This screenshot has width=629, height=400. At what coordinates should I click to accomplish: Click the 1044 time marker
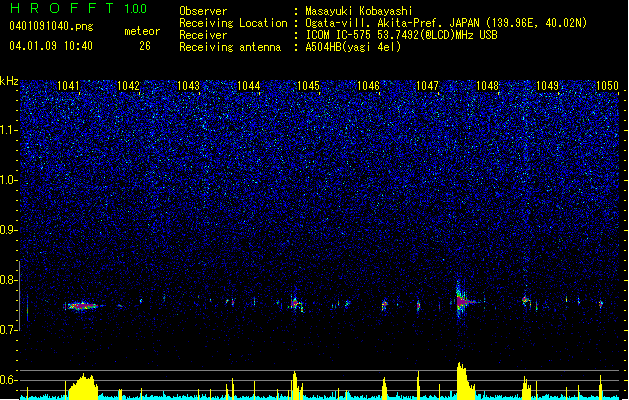coord(248,86)
